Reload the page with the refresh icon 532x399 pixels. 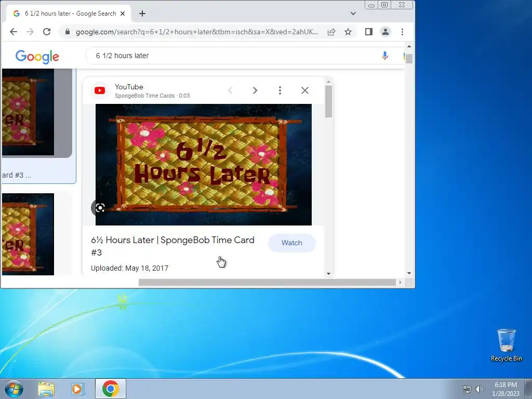click(47, 32)
